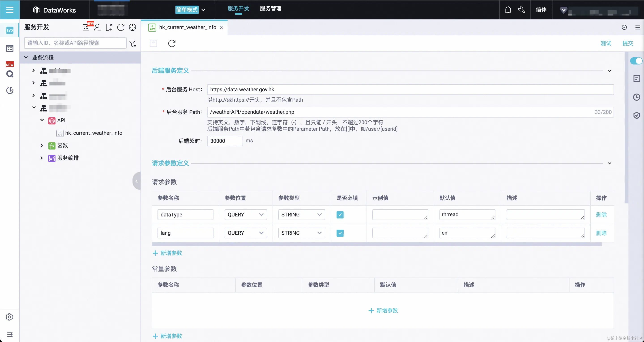
Task: Collapse the left panel with the side handle
Action: (136, 181)
